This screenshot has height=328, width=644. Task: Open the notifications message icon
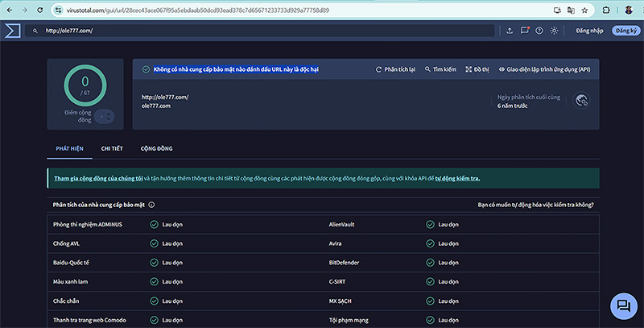[525, 31]
